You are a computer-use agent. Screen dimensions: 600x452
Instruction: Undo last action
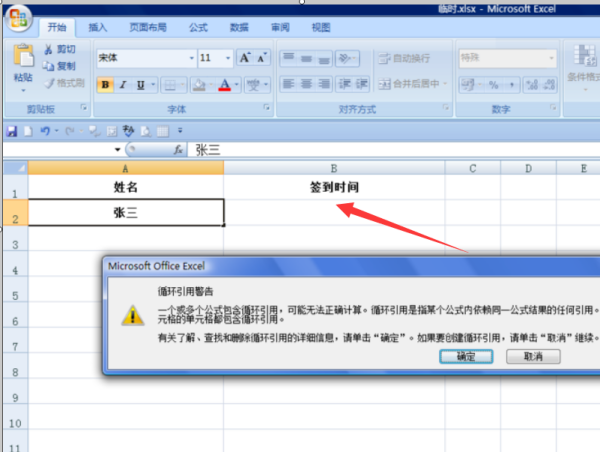[45, 131]
